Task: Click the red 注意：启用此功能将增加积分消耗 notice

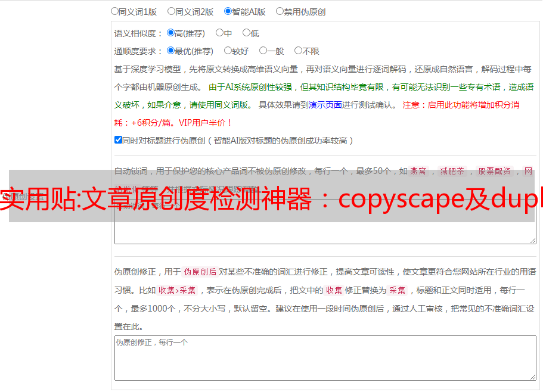Action: click(x=317, y=114)
